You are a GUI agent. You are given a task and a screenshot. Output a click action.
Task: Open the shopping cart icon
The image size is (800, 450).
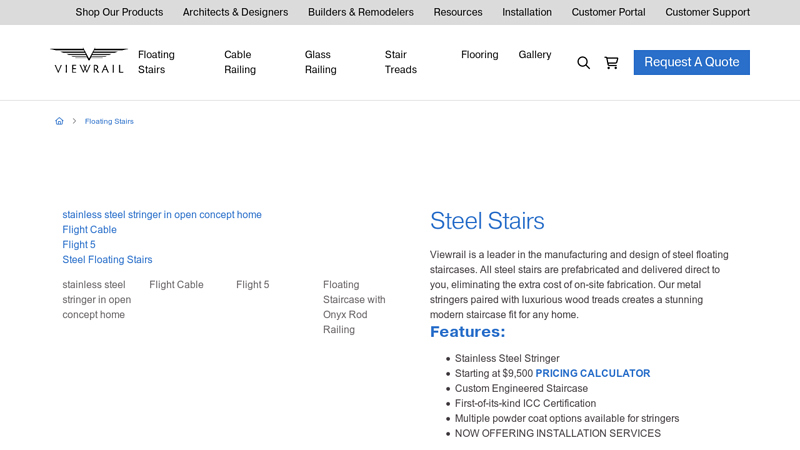[611, 62]
